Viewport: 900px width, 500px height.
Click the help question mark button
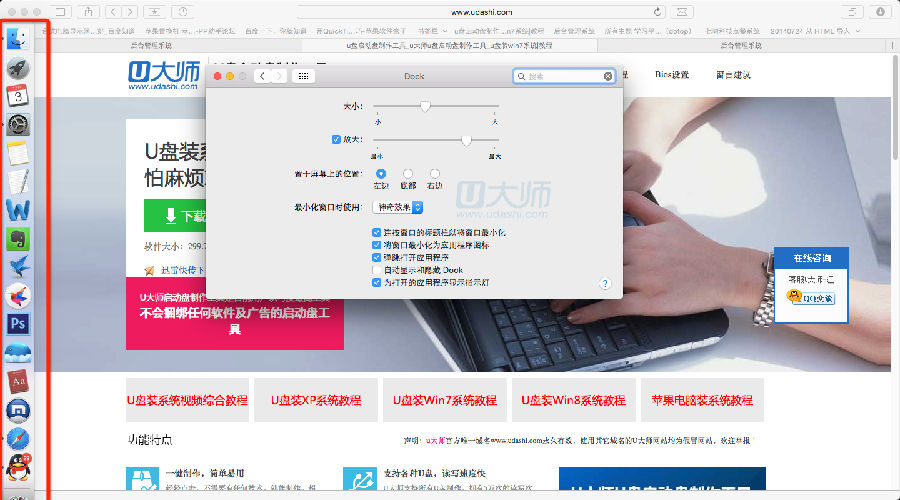coord(605,284)
